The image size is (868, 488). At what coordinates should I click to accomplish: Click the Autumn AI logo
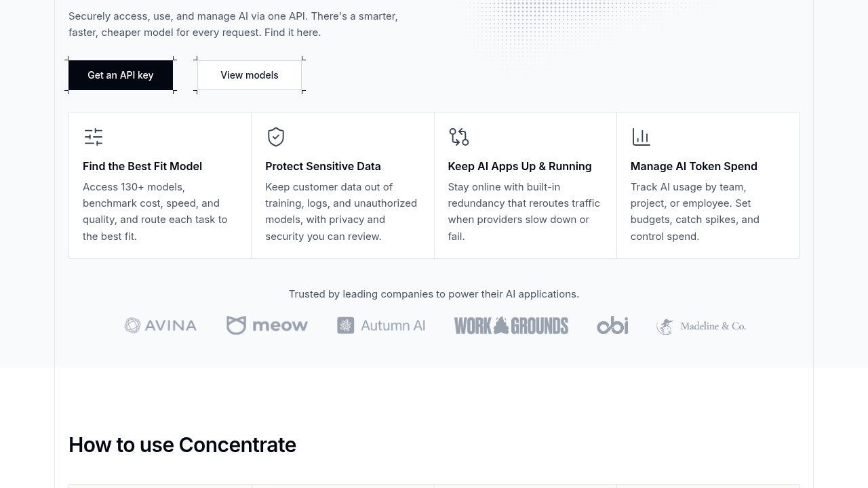tap(381, 325)
